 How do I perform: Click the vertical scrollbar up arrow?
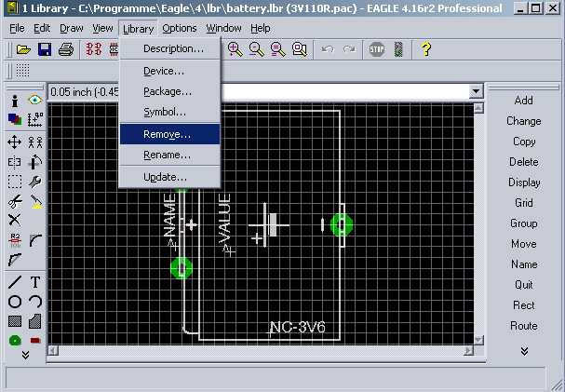478,108
